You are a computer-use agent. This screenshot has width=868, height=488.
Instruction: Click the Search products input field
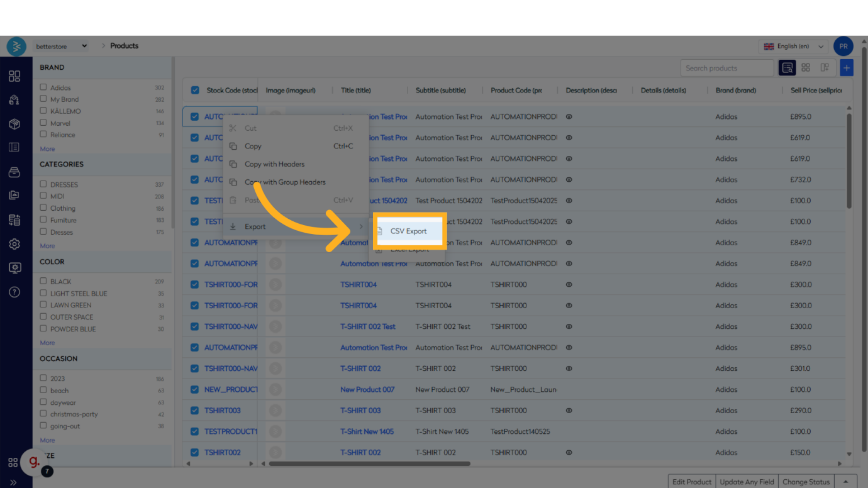726,68
